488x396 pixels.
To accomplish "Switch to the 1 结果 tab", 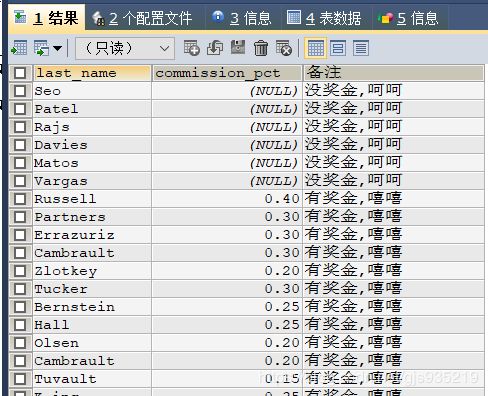I will [47, 18].
